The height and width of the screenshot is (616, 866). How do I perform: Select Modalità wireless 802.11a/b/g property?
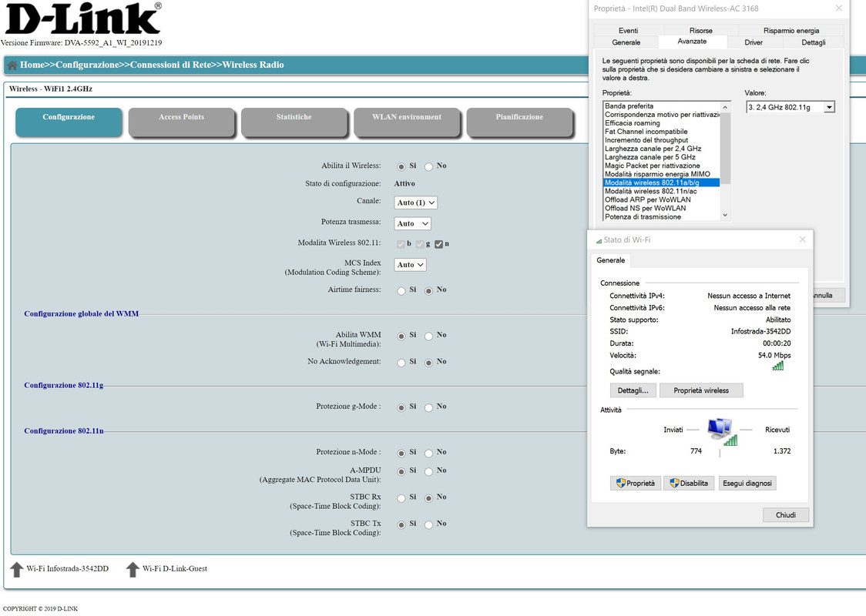[x=662, y=182]
